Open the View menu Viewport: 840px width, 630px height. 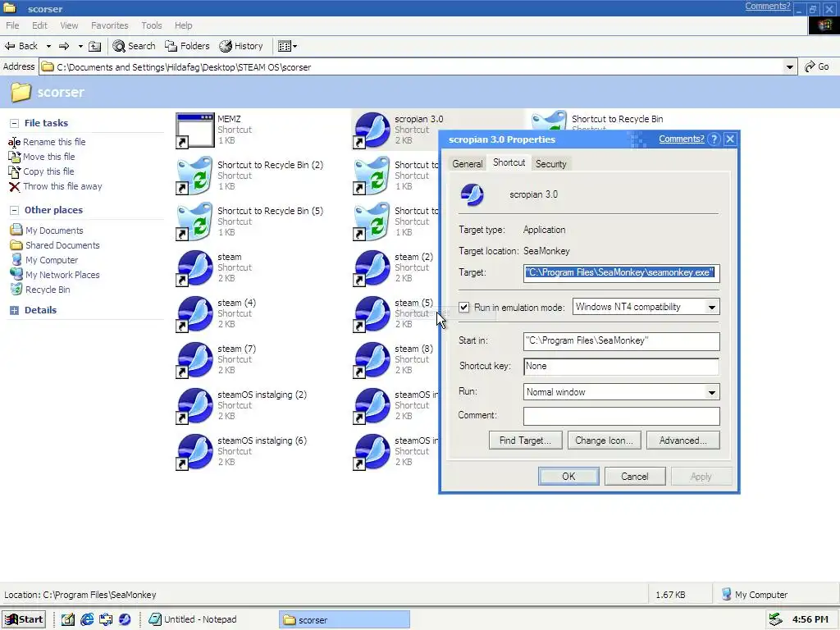[x=69, y=25]
